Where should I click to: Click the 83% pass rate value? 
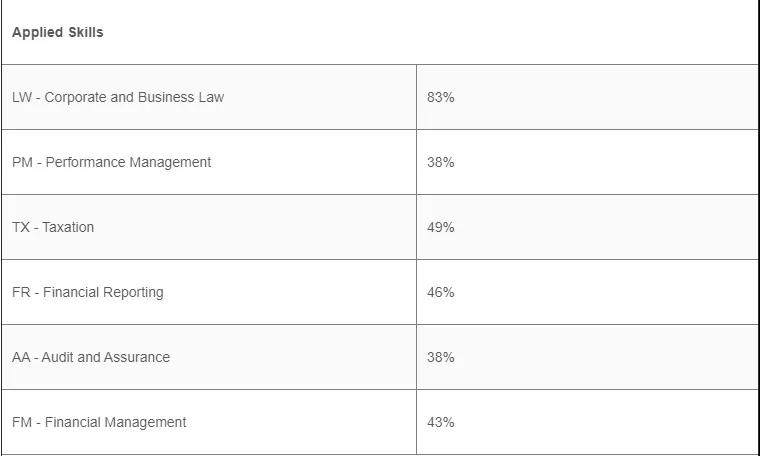pyautogui.click(x=440, y=97)
